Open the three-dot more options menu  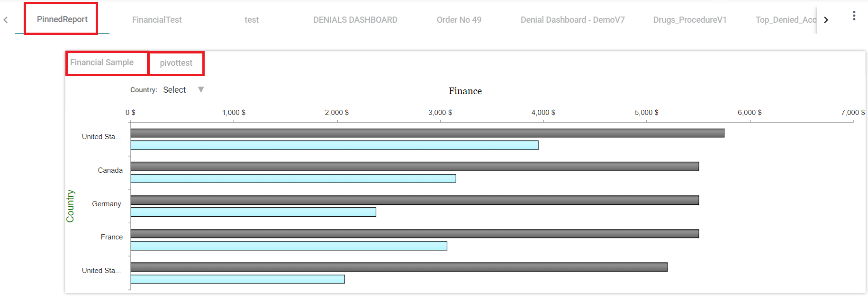tap(854, 16)
